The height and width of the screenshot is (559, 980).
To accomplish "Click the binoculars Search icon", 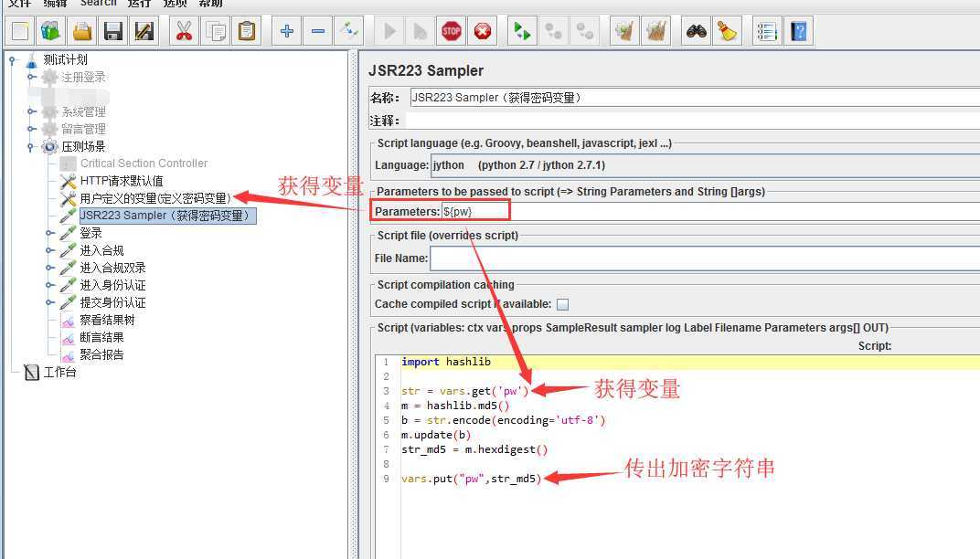I will click(696, 31).
